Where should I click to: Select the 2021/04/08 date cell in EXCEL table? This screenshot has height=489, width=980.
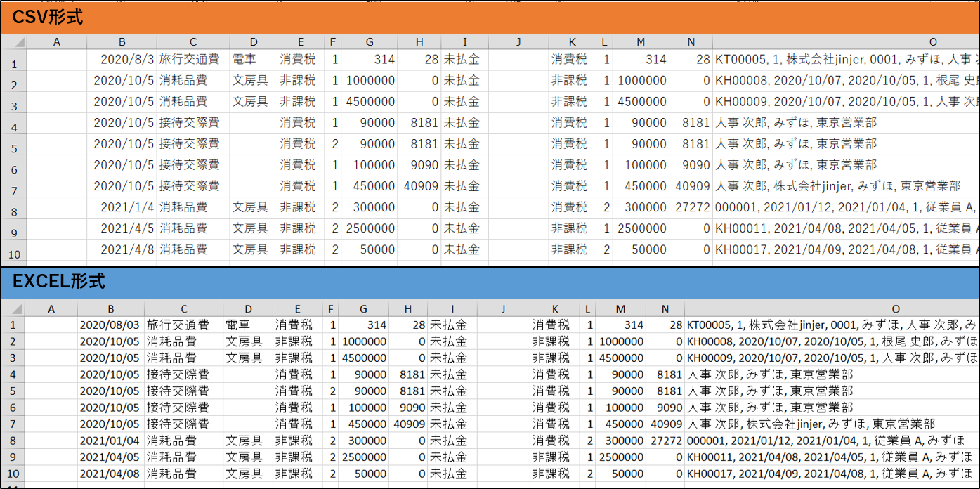[110, 474]
